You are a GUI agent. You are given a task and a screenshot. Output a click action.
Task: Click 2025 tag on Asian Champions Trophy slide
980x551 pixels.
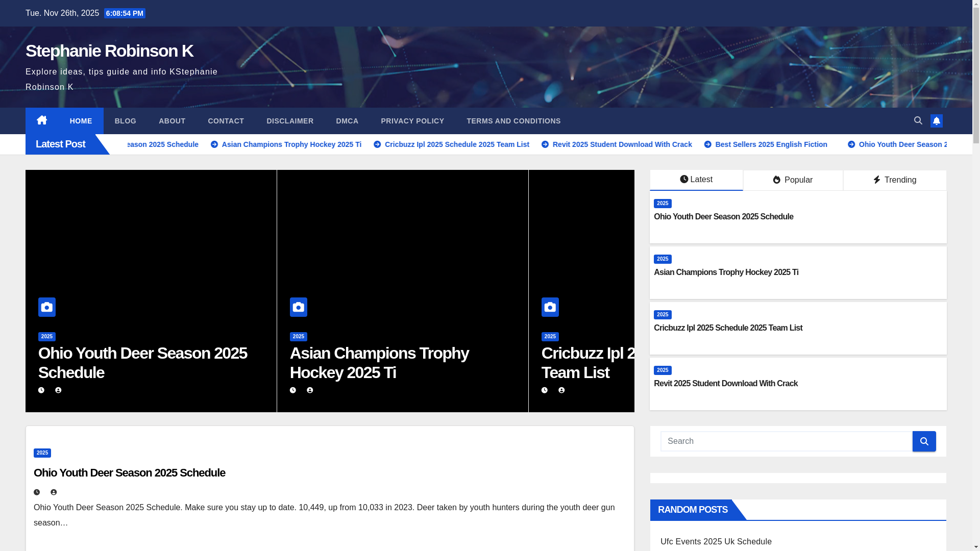[299, 337]
